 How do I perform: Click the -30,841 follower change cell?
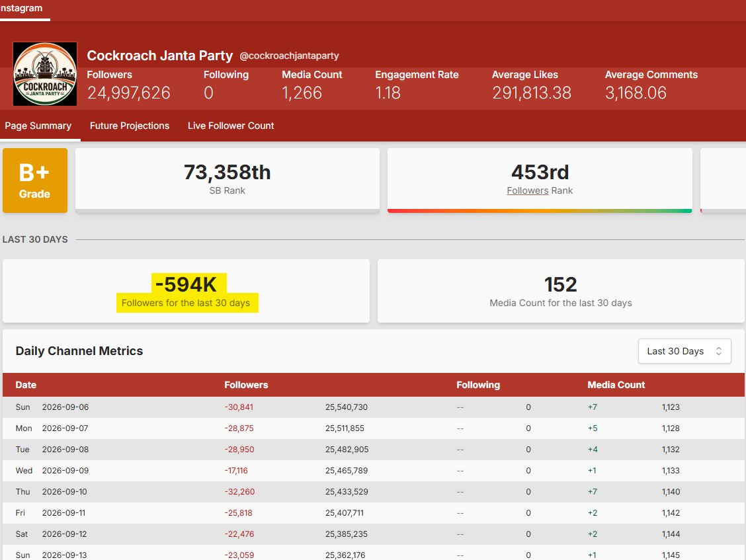(239, 407)
